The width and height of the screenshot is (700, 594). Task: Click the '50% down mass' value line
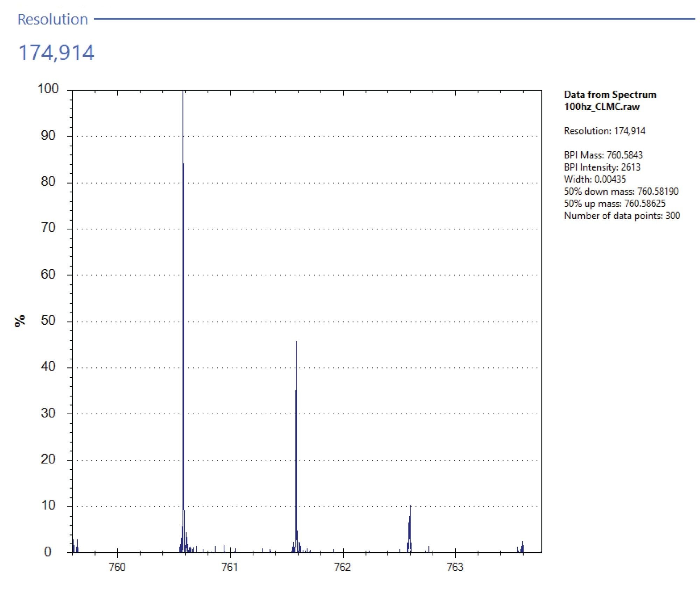[x=621, y=191]
